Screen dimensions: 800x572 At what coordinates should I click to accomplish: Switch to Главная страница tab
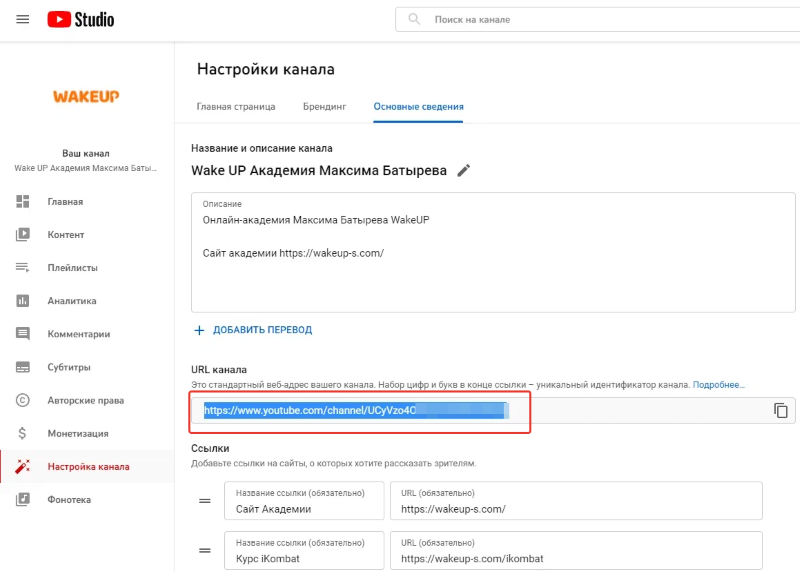236,107
